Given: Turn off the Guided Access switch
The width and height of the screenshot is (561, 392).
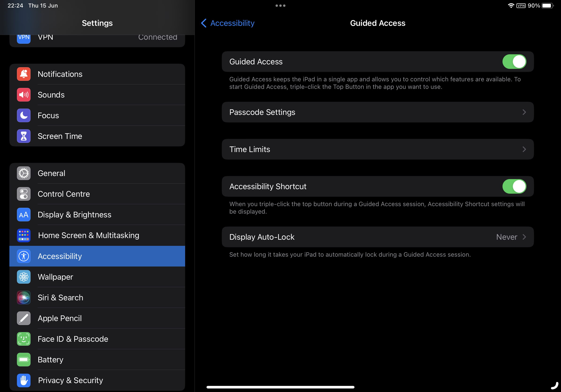Looking at the screenshot, I should (514, 62).
